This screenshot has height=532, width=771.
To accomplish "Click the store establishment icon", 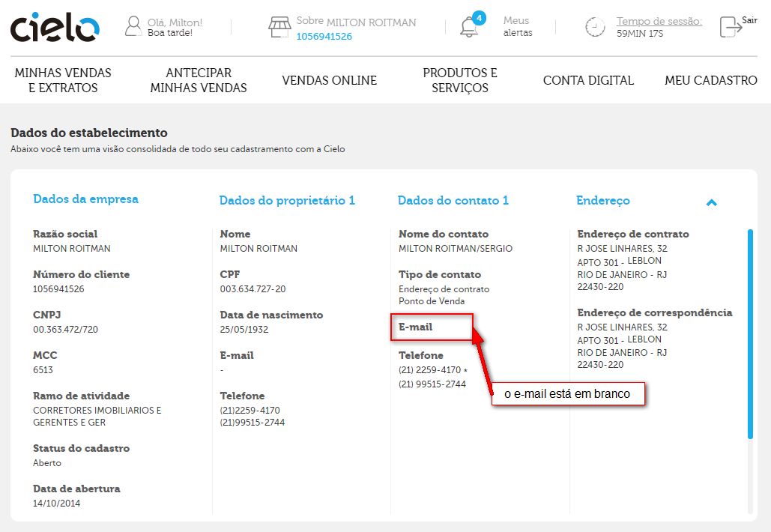I will point(279,26).
